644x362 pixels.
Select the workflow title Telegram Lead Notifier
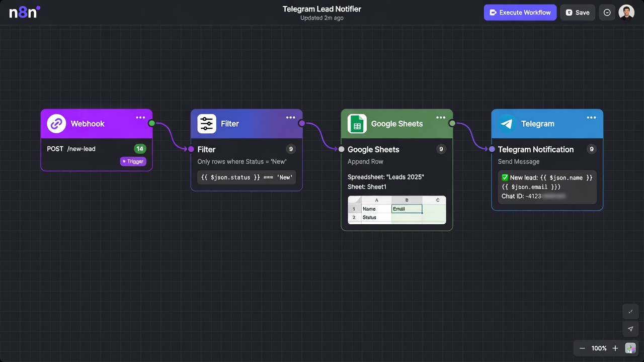[x=322, y=9]
